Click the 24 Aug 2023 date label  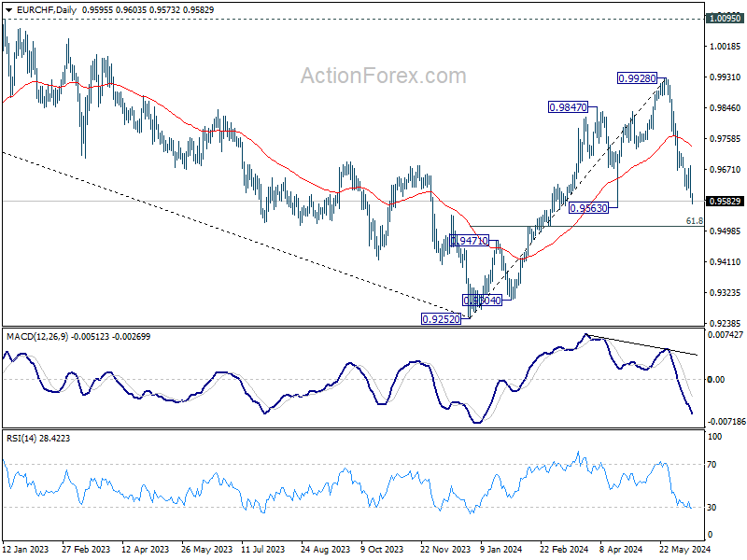[325, 549]
